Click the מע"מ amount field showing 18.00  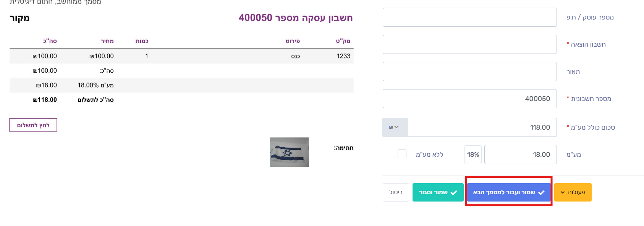pos(521,154)
